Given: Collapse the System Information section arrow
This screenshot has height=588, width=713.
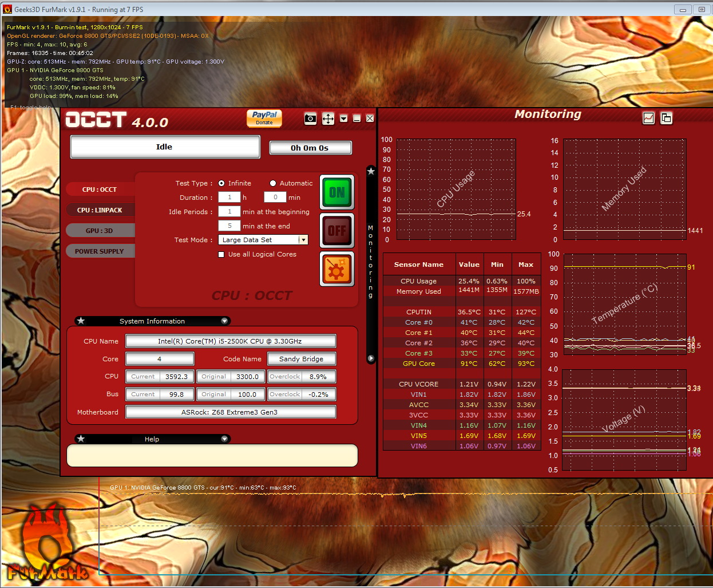Looking at the screenshot, I should [x=224, y=321].
